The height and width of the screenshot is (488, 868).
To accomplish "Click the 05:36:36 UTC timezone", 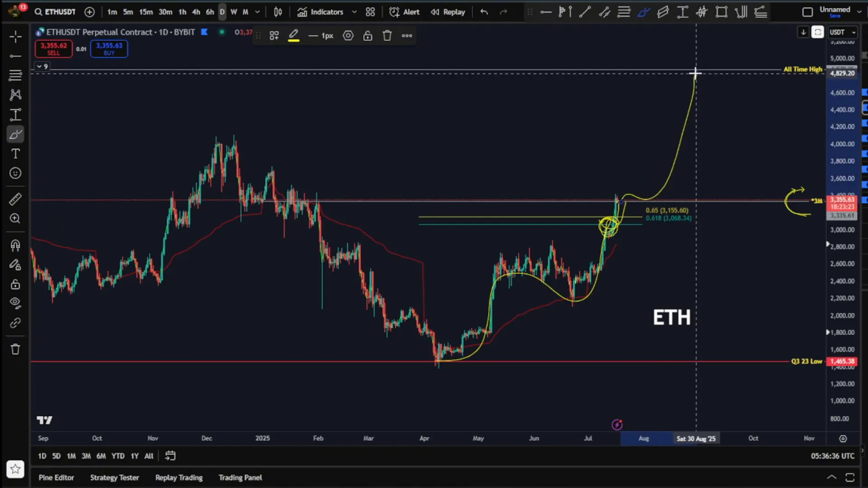I will pyautogui.click(x=832, y=456).
